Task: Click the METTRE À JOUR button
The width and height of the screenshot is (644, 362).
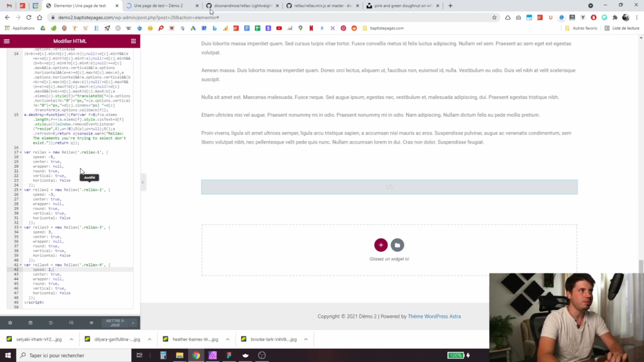Action: coord(115,323)
